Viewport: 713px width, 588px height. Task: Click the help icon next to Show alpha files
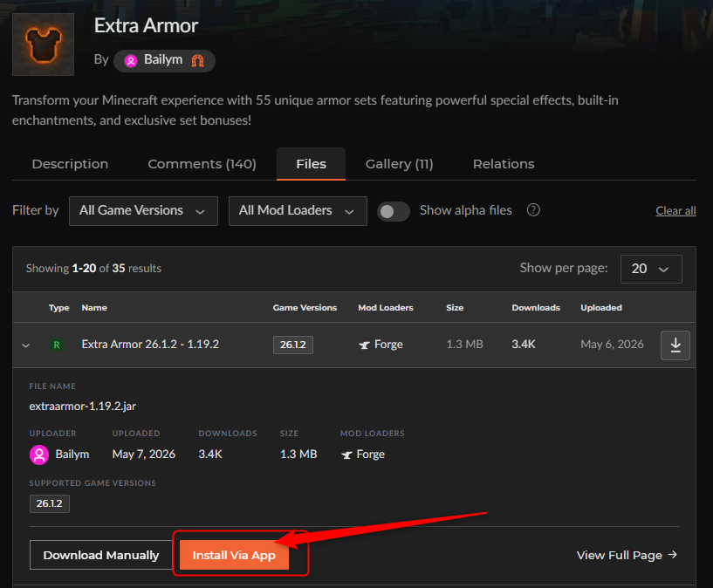[533, 210]
